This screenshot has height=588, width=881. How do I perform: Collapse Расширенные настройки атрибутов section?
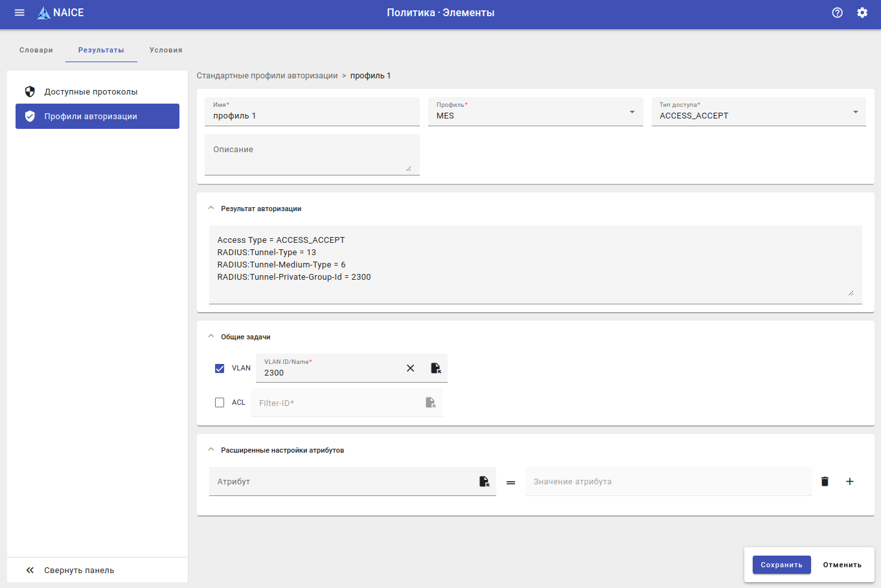tap(211, 450)
